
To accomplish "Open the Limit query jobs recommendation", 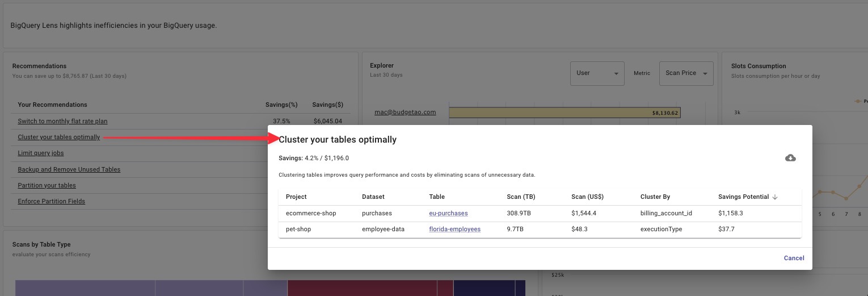I will (41, 153).
